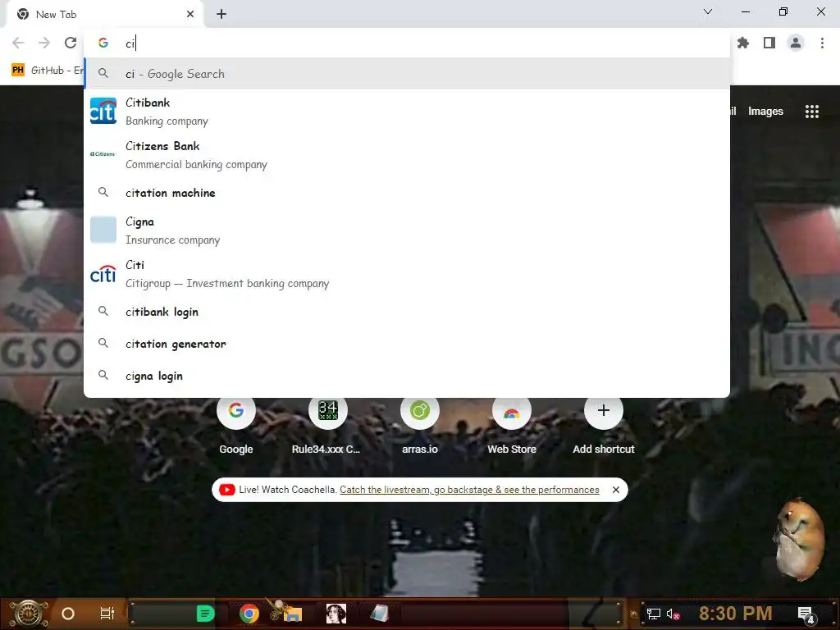Choose 'cigna login' suggestion
The height and width of the screenshot is (630, 840).
[407, 376]
